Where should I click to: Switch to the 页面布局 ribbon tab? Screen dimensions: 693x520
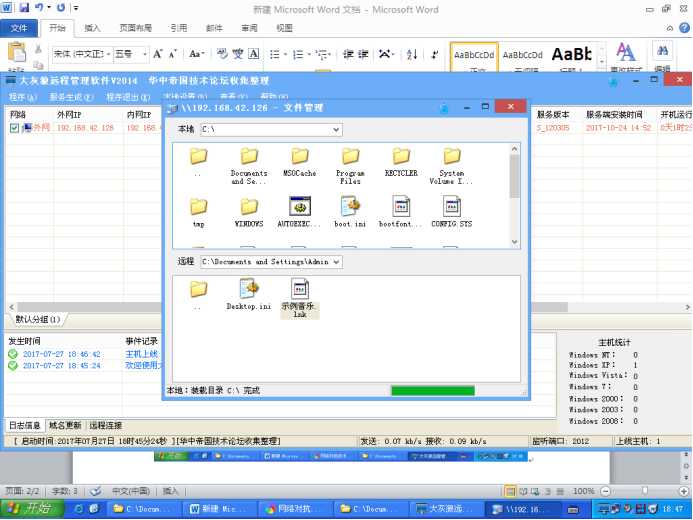[135, 28]
